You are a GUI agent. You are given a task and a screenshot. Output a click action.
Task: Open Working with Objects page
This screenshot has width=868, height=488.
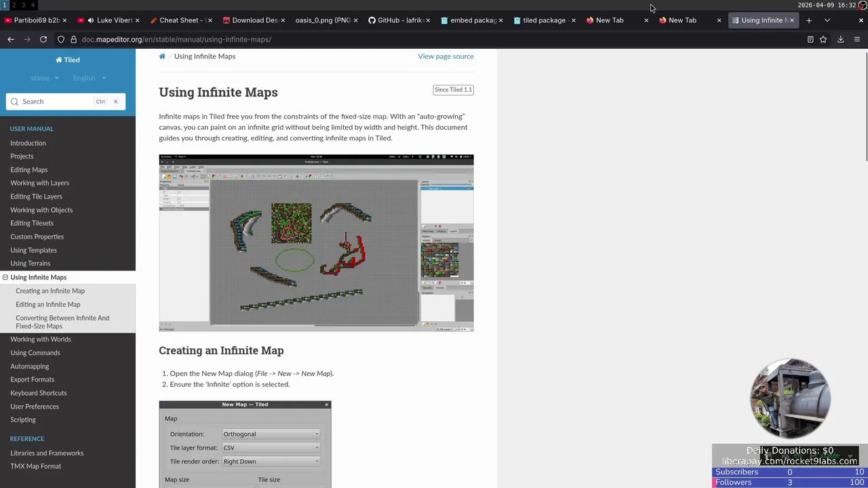(41, 210)
